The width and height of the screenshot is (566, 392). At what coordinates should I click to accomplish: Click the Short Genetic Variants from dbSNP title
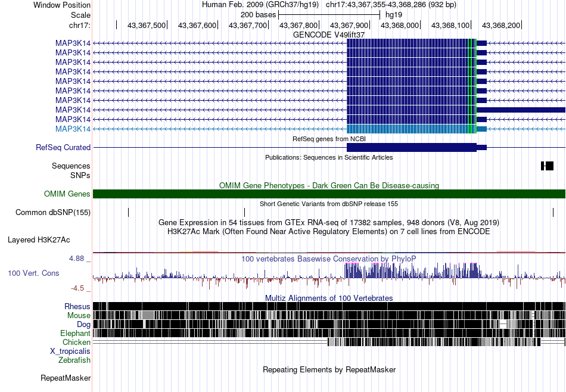coord(329,204)
